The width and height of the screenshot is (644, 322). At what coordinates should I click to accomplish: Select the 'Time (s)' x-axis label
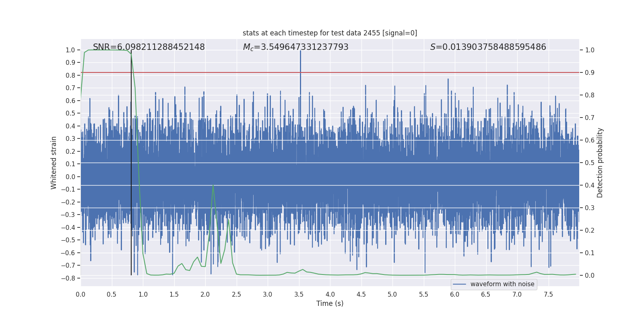point(330,303)
